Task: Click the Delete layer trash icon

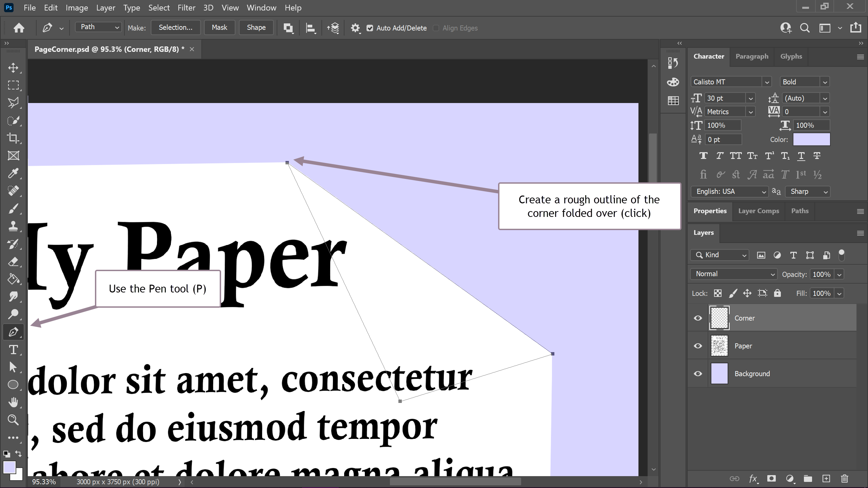Action: coord(845,478)
